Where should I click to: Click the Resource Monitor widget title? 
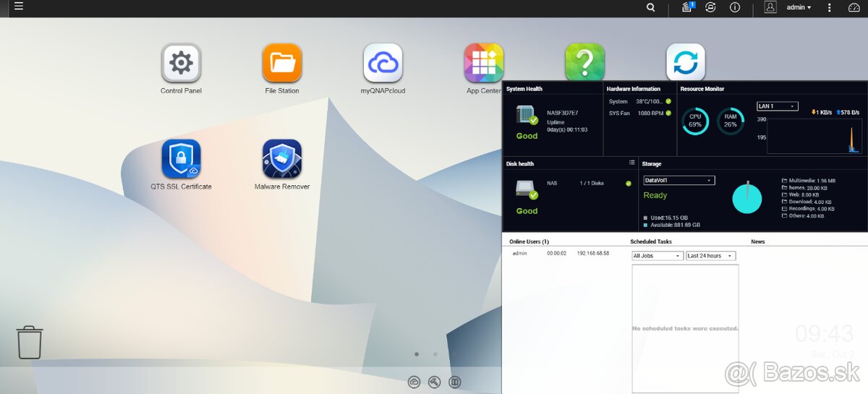[702, 89]
